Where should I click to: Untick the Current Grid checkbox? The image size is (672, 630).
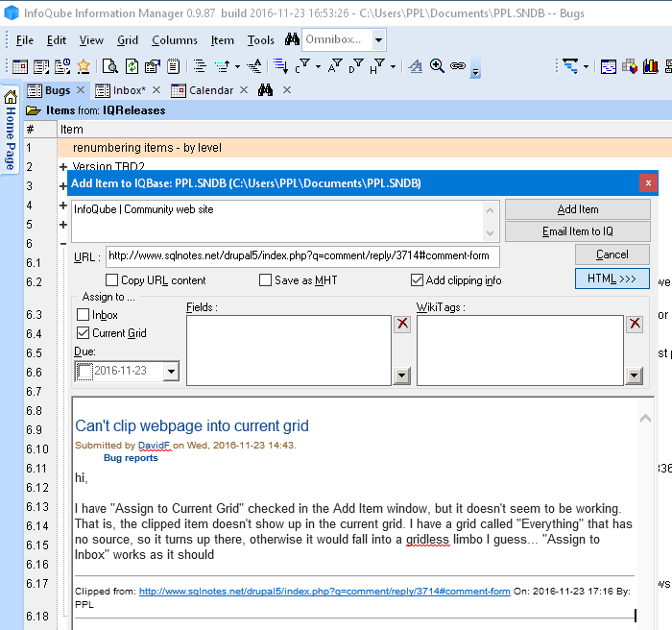(83, 333)
